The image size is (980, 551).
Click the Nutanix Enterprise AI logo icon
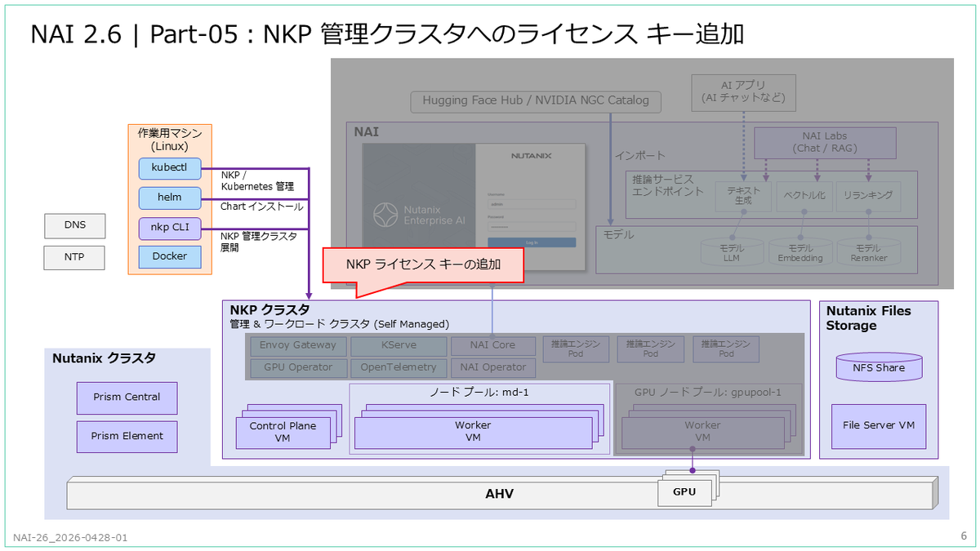(x=385, y=215)
